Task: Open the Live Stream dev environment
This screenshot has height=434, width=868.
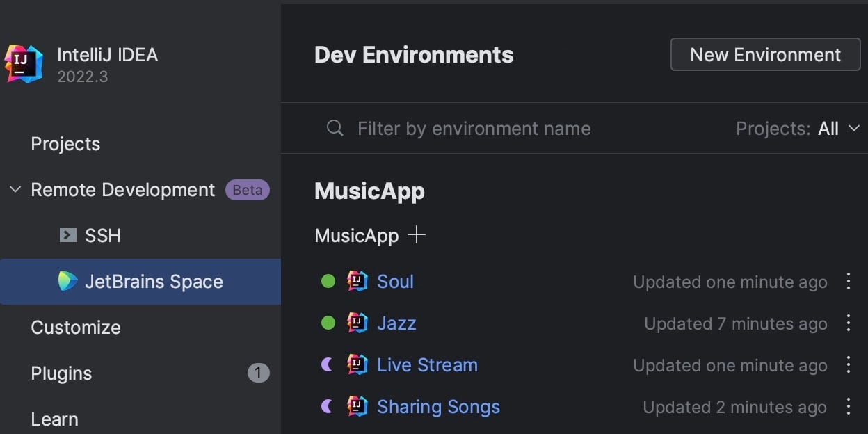Action: [x=427, y=364]
